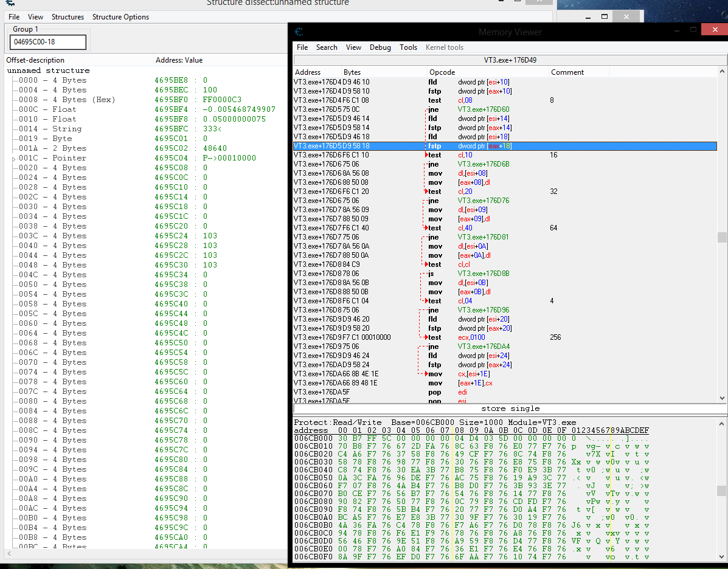
Task: Click the hex dump vertical scrollbar thumb
Action: [x=722, y=491]
